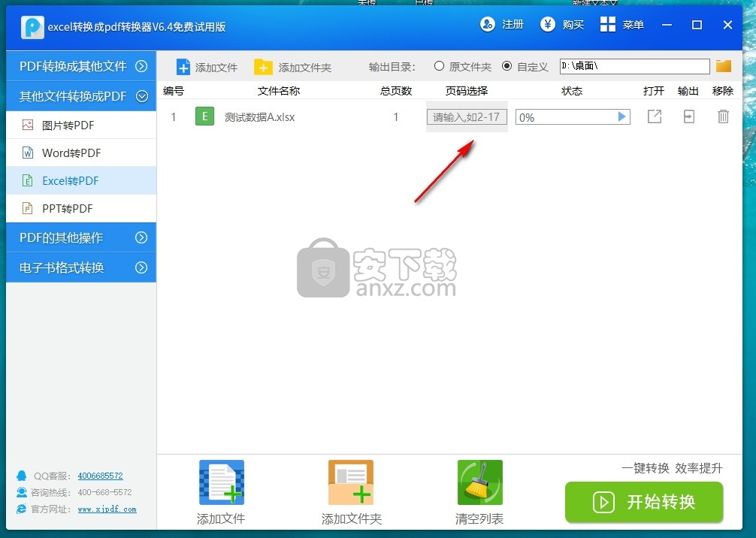
Task: Choose 自定义 output radio button
Action: pyautogui.click(x=507, y=66)
